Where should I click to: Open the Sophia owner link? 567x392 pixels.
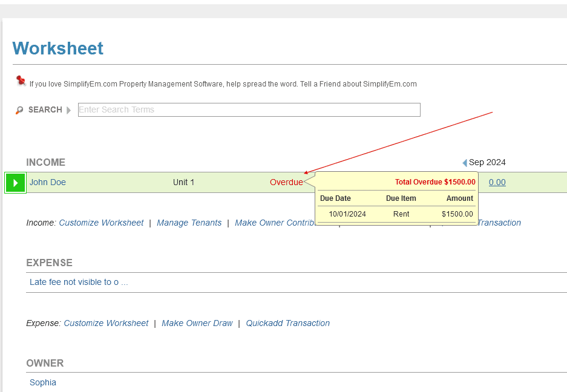coord(43,382)
